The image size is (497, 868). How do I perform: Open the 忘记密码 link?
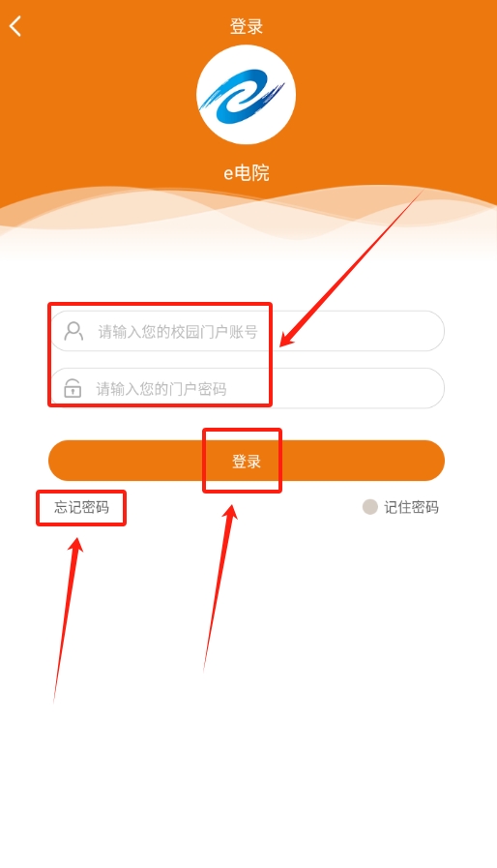(81, 507)
